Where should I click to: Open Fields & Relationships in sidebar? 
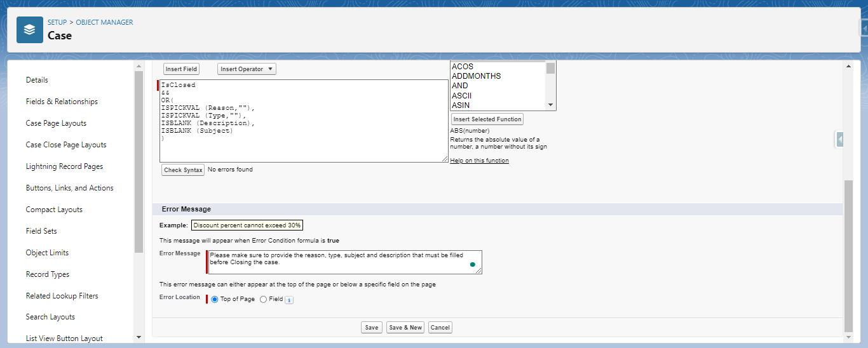(62, 102)
